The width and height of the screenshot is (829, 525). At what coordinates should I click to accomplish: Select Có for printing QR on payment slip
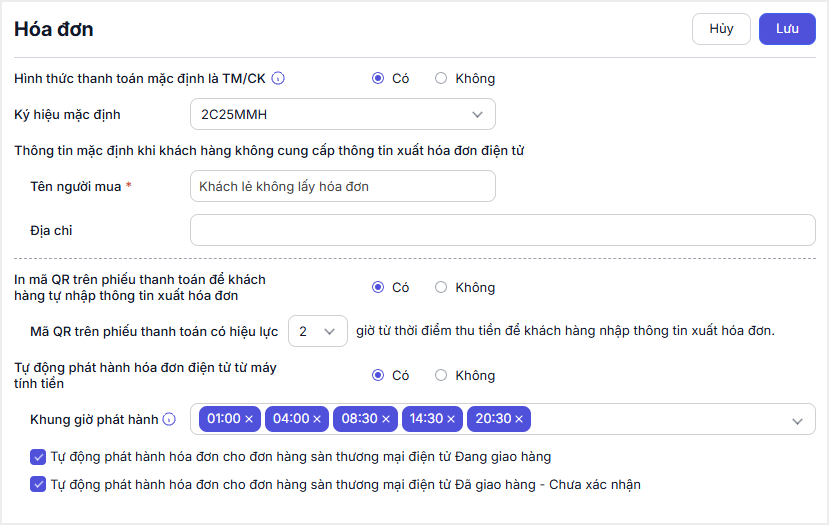(x=377, y=287)
